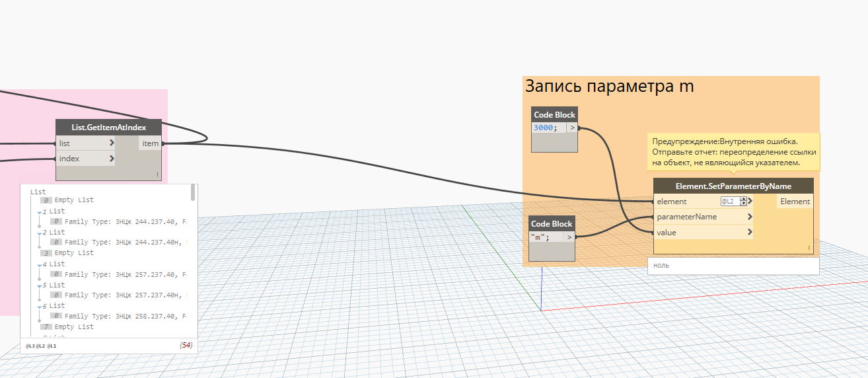The width and height of the screenshot is (868, 378).
Task: Click the warning bubble above SetParameterByName
Action: 733,151
